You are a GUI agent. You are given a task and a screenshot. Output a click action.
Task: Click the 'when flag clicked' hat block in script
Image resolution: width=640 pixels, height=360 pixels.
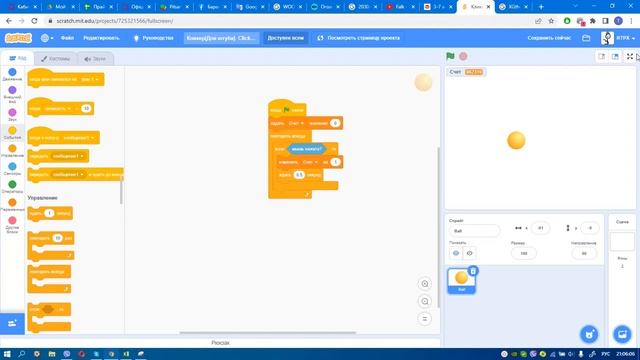[x=287, y=109]
